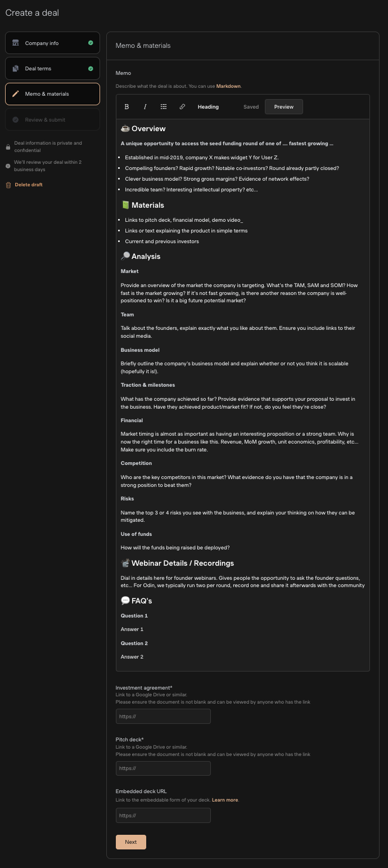This screenshot has width=388, height=868.
Task: Click the Investment agreement URL input field
Action: [x=163, y=716]
